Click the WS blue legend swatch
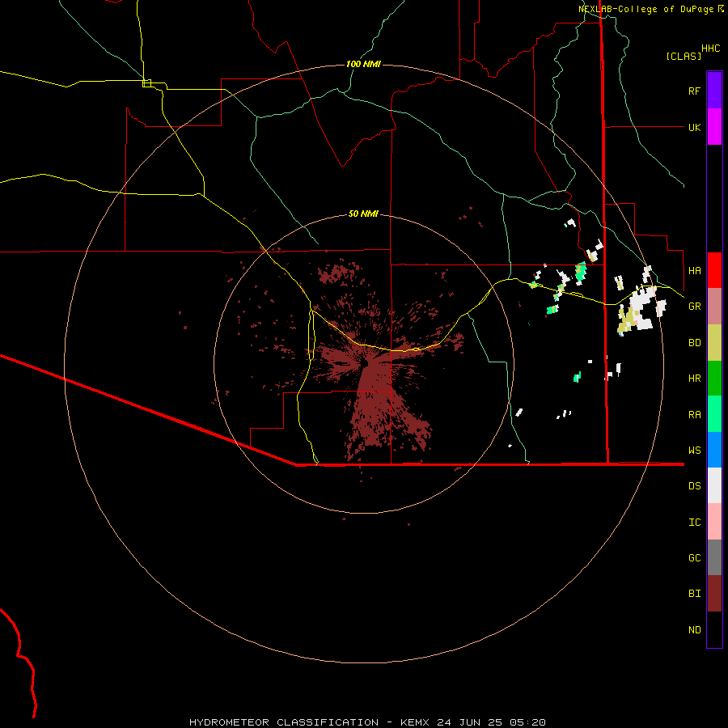The width and height of the screenshot is (728, 728). (714, 450)
